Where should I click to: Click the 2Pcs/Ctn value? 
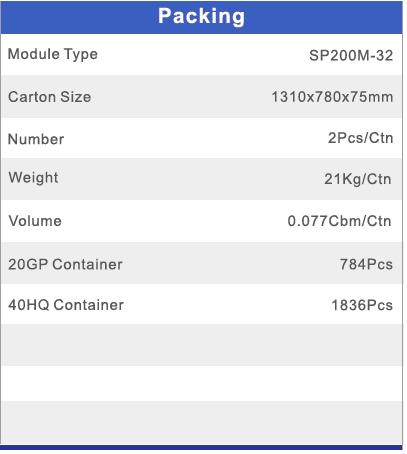[x=361, y=138]
